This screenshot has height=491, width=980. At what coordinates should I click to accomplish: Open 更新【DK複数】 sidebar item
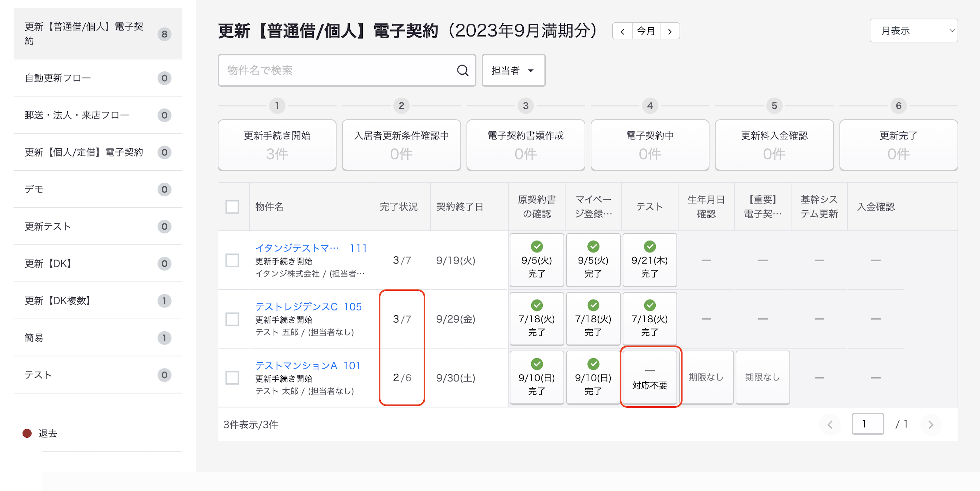pos(98,301)
